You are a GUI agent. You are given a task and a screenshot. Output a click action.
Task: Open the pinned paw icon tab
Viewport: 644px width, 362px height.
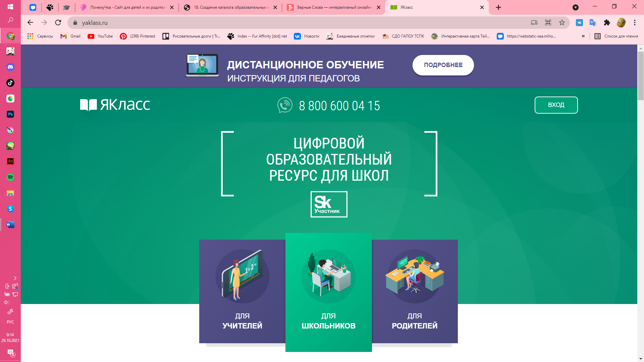[50, 7]
